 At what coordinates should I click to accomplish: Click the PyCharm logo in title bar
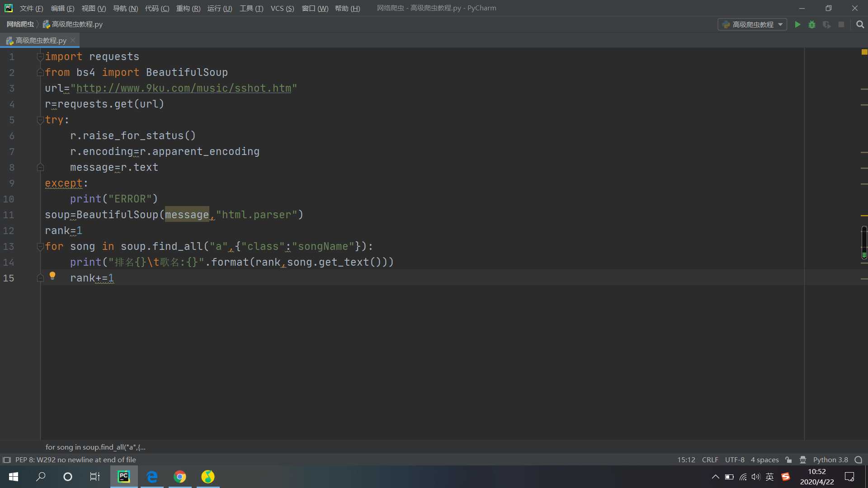pyautogui.click(x=8, y=8)
